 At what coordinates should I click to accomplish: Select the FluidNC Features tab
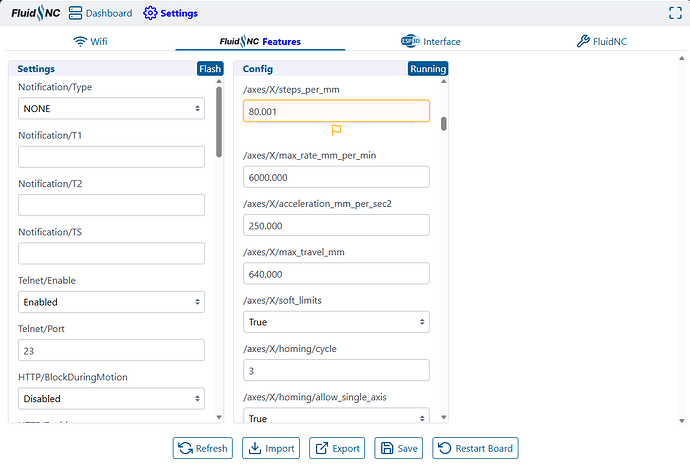260,41
